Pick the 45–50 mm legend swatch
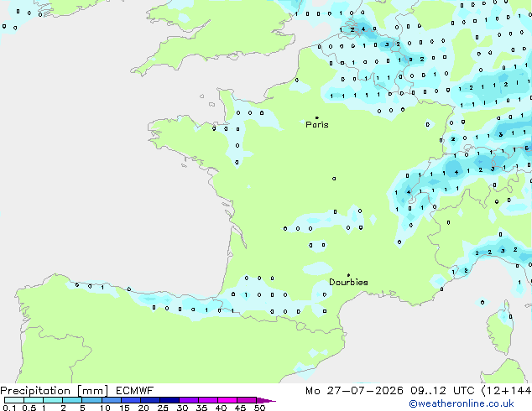Viewport: 532px width, 411px height. pos(247,400)
